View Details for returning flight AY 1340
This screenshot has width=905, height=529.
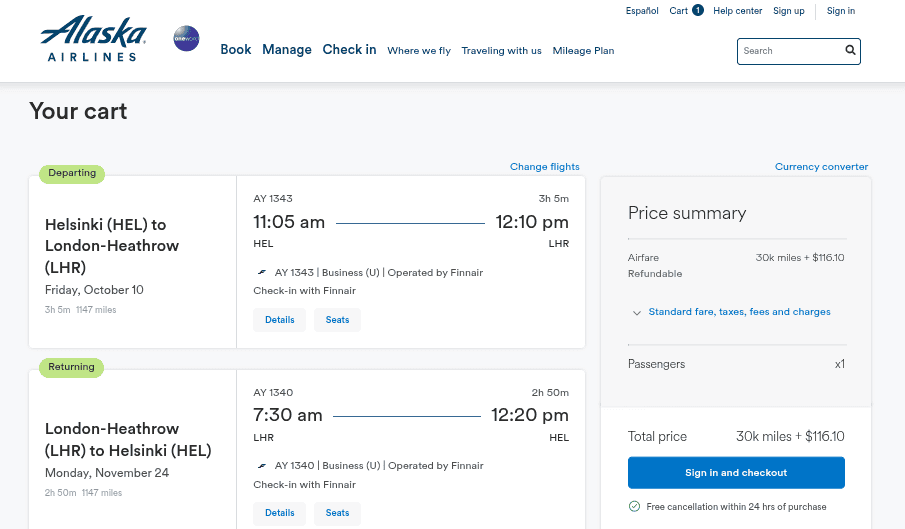[x=279, y=513]
